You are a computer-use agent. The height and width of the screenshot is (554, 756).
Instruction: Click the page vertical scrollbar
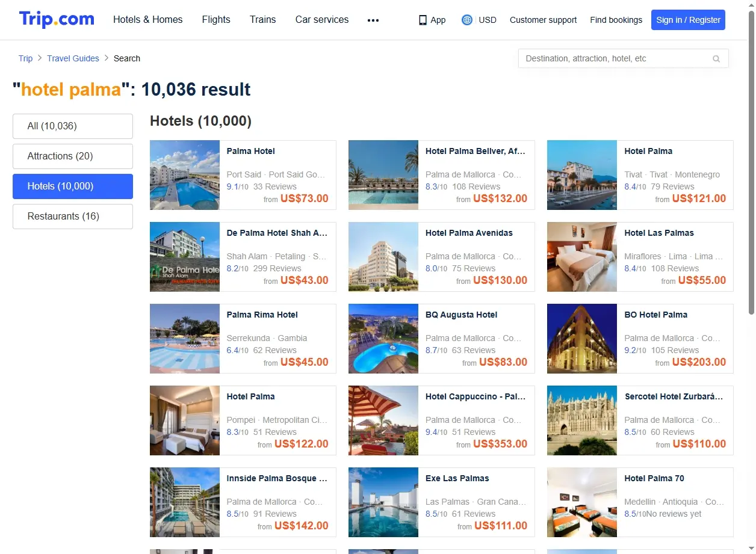(751, 162)
